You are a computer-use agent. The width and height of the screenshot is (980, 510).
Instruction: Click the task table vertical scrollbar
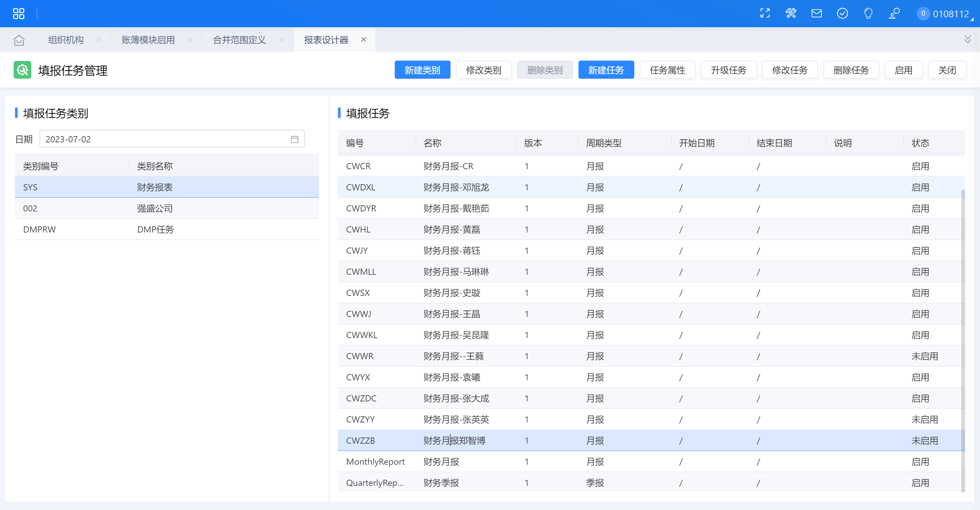(963, 341)
